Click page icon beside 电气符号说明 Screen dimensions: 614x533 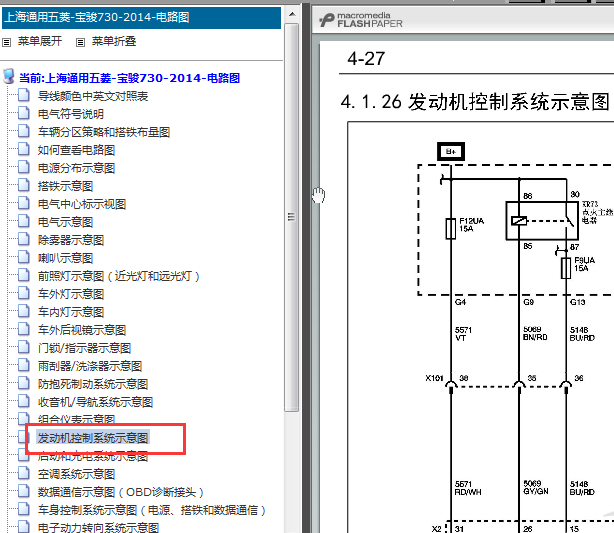[x=23, y=113]
